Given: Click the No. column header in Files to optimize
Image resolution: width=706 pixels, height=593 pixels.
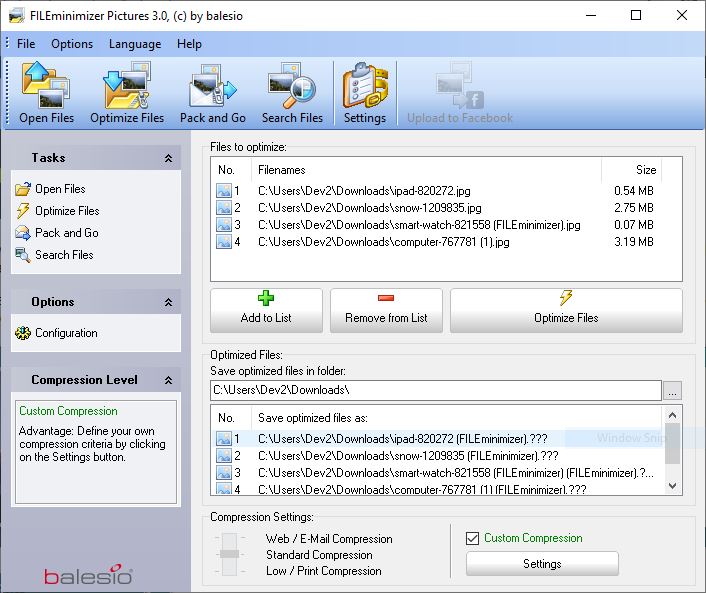Looking at the screenshot, I should click(231, 170).
